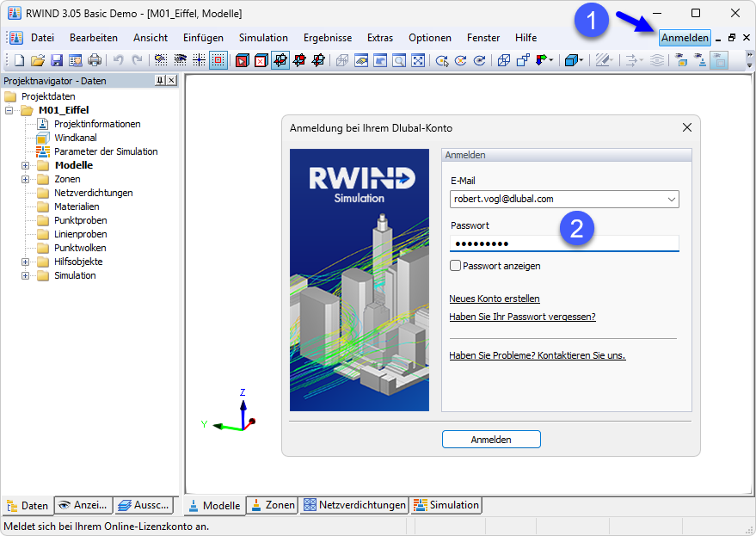
Task: Click the highlighted rotating red planes icon
Action: pos(280,60)
